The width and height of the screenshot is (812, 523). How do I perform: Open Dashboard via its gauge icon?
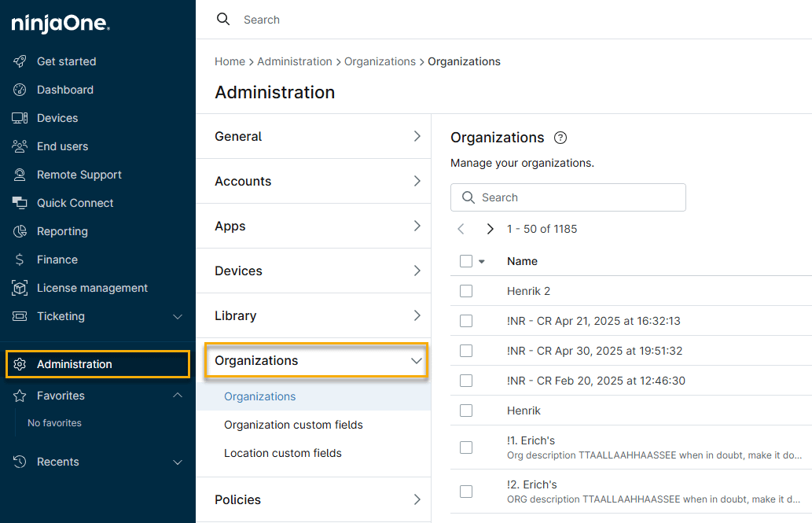pos(20,90)
